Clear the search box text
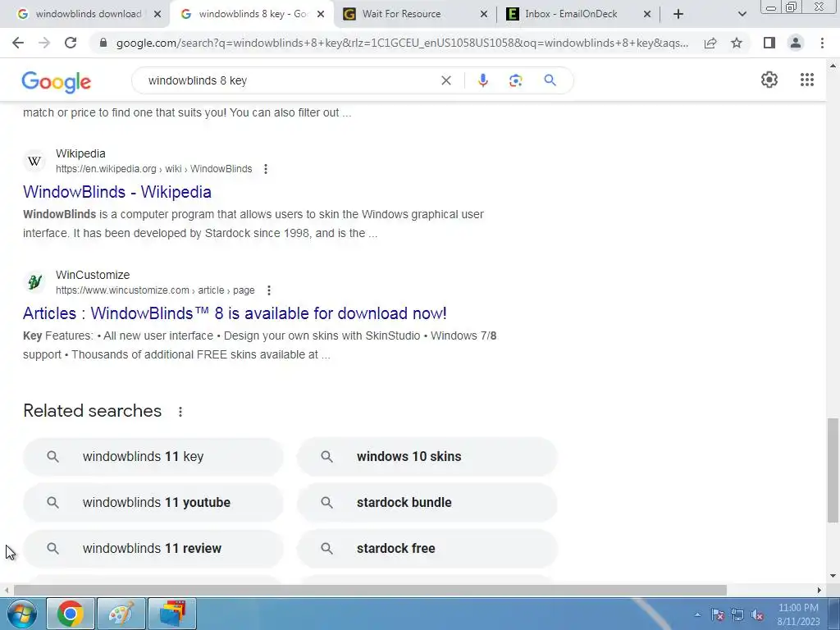Viewport: 840px width, 630px height. [445, 80]
